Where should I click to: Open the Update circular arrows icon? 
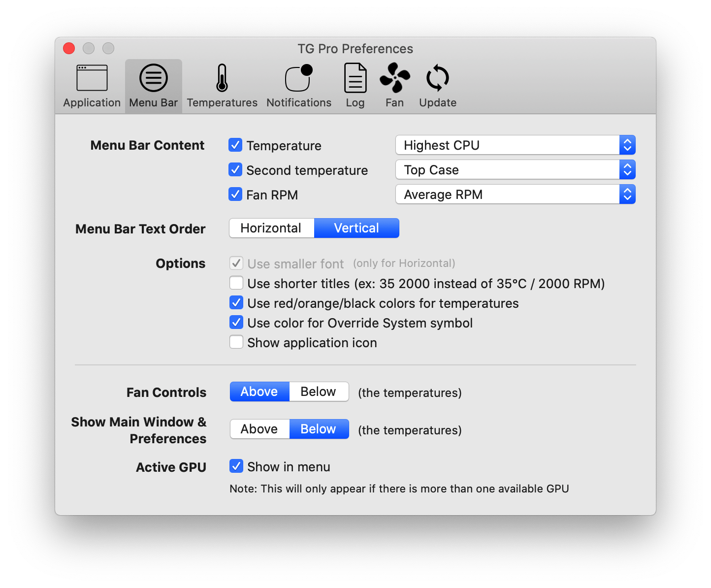pos(438,78)
